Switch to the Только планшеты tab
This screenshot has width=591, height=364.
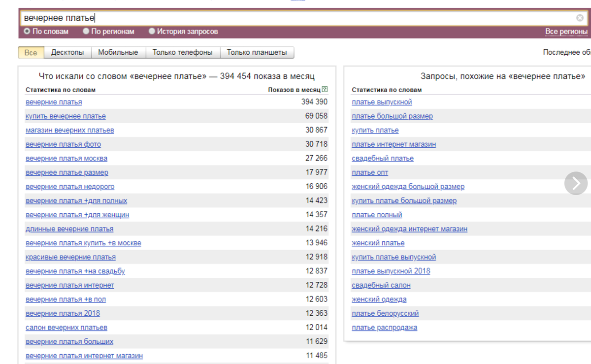(x=257, y=52)
